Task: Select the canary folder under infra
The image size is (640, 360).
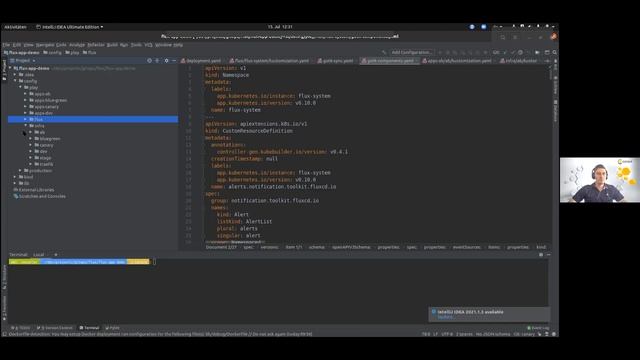Action: (47, 145)
